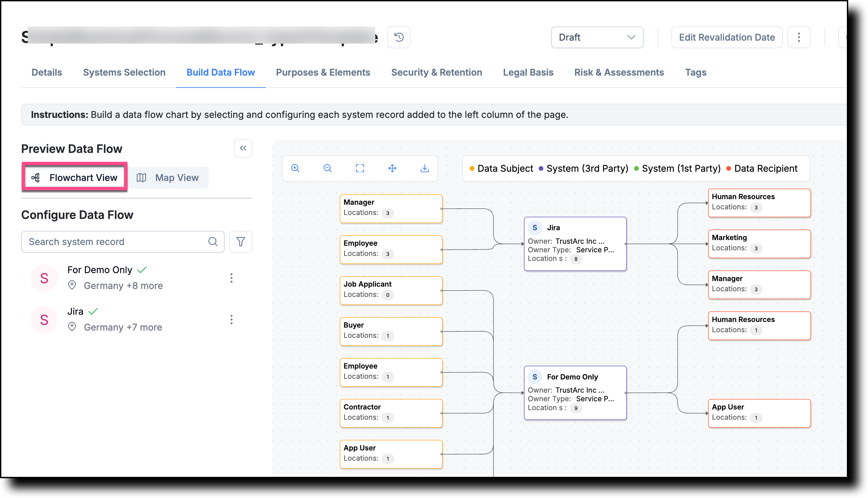868x498 pixels.
Task: Click the Data Subject legend item
Action: (501, 168)
